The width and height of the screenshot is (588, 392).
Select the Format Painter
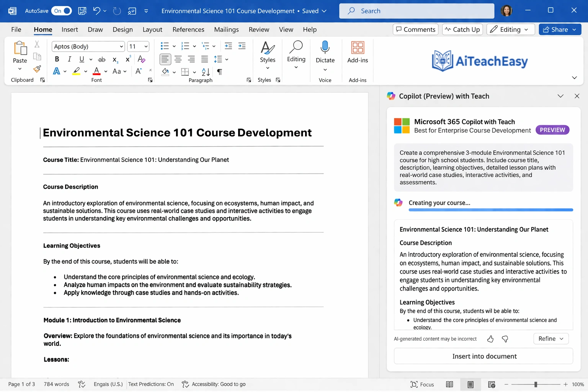coord(37,69)
